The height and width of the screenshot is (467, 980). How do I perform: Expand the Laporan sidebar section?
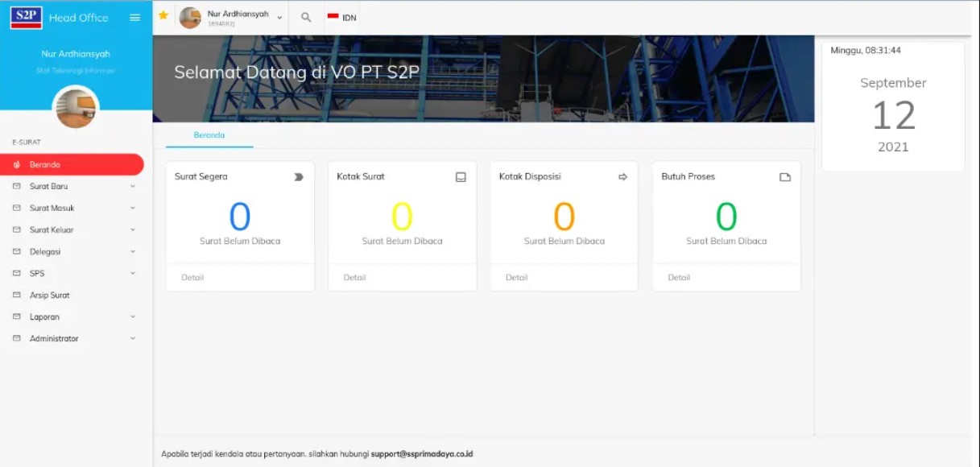pos(74,317)
